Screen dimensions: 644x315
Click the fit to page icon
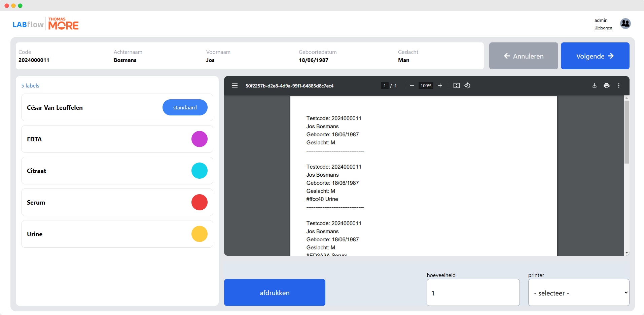(x=456, y=86)
